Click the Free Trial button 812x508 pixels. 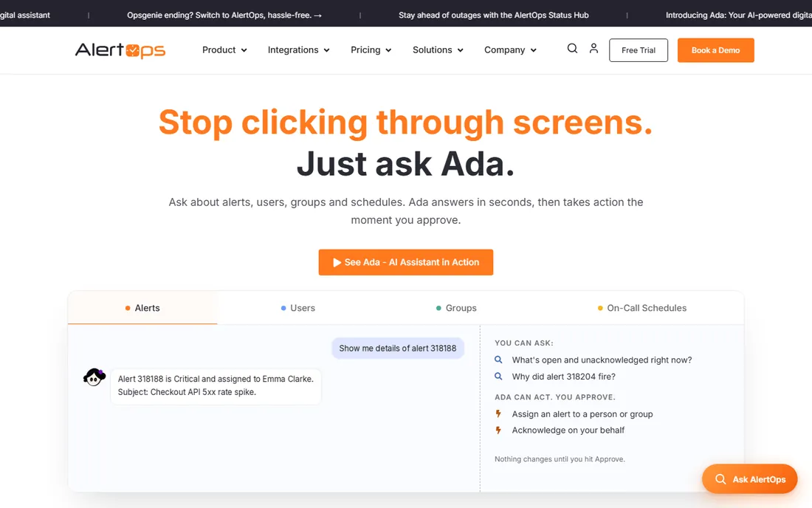tap(639, 50)
